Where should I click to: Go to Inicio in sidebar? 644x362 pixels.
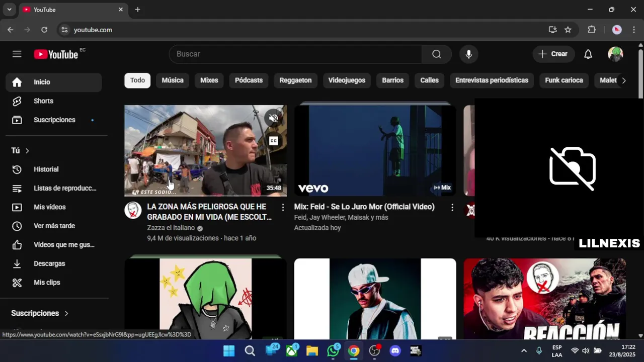click(x=54, y=82)
